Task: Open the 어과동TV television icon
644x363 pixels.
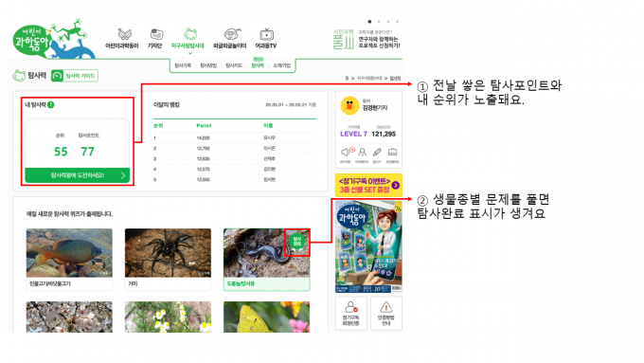Action: coord(266,34)
